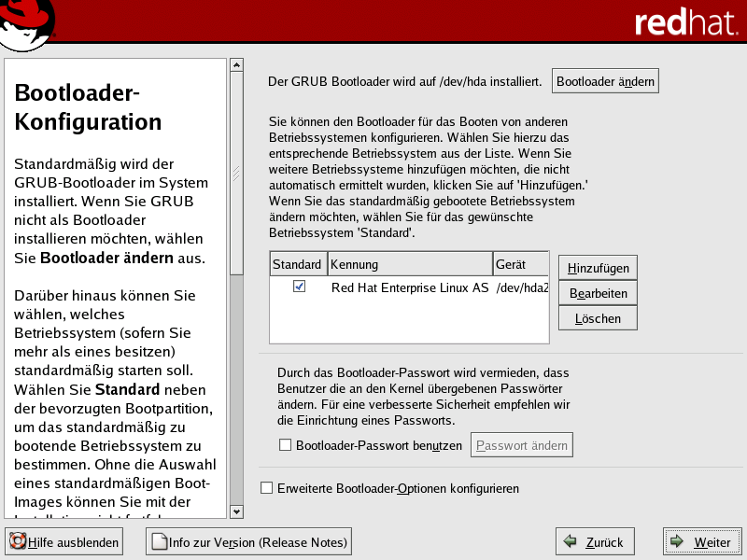Toggle Standard checkbox for Red Hat Enterprise Linux
The width and height of the screenshot is (747, 560).
click(299, 287)
